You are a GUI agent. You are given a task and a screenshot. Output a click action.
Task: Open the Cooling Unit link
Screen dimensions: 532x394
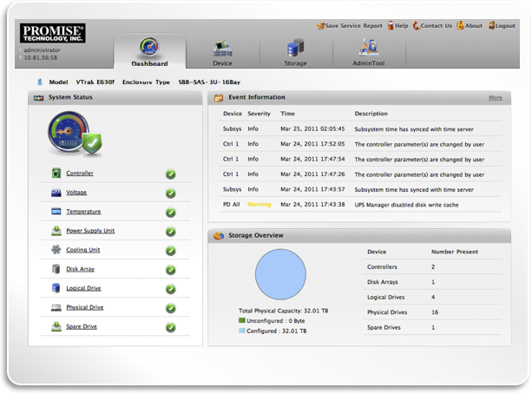point(83,250)
